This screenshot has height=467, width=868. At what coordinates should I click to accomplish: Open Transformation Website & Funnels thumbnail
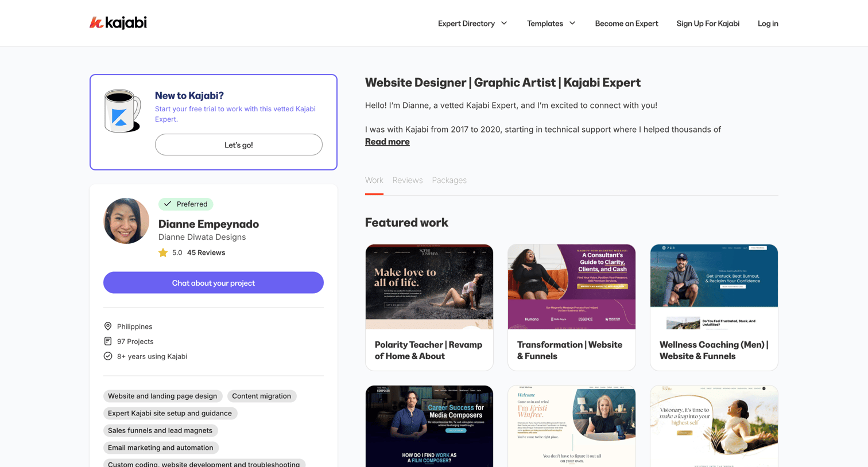point(572,287)
